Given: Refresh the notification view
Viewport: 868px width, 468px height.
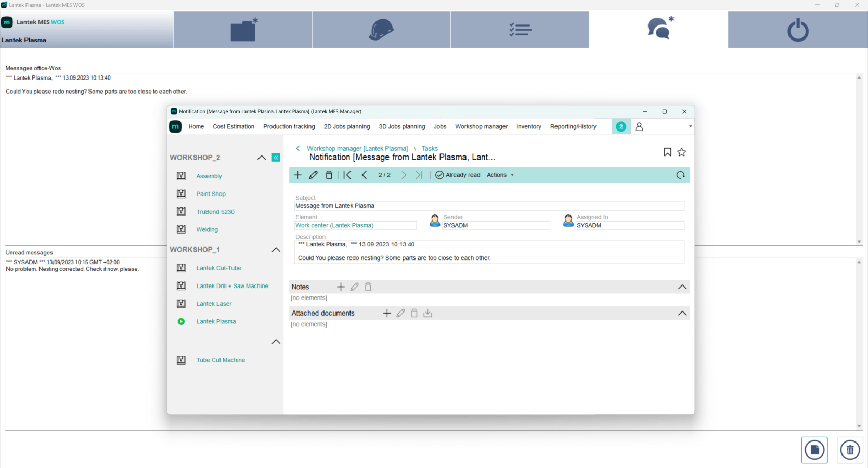Looking at the screenshot, I should 680,175.
